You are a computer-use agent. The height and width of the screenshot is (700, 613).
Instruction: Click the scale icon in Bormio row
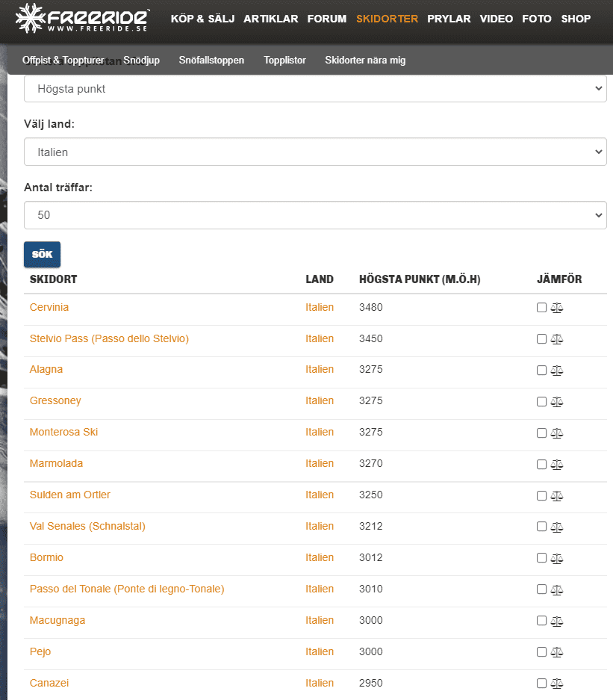pyautogui.click(x=556, y=559)
